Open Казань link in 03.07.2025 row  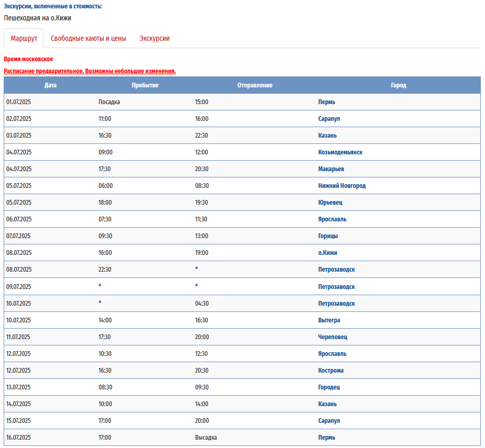click(x=328, y=136)
